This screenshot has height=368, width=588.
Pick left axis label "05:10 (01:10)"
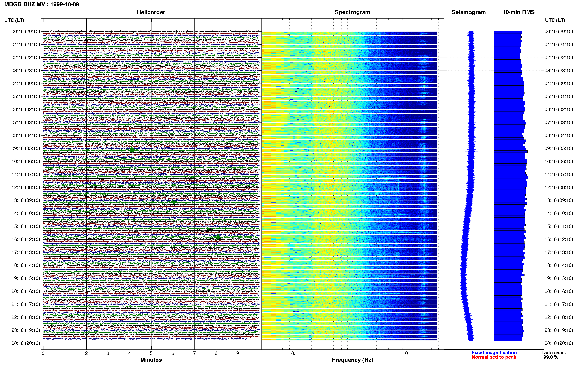[26, 96]
